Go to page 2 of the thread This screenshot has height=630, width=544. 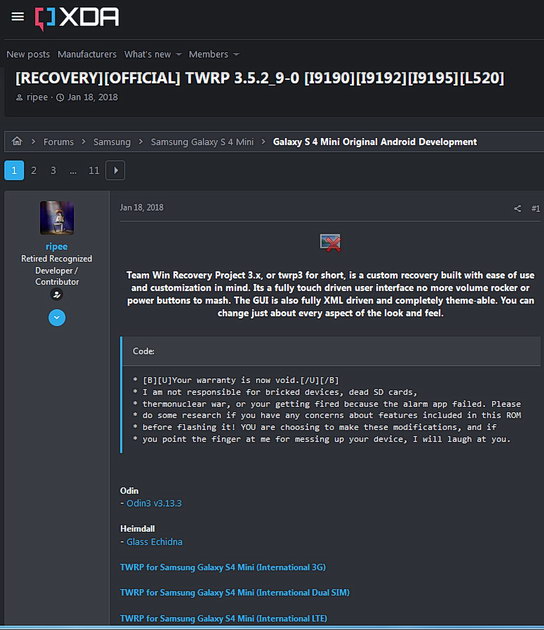point(34,170)
